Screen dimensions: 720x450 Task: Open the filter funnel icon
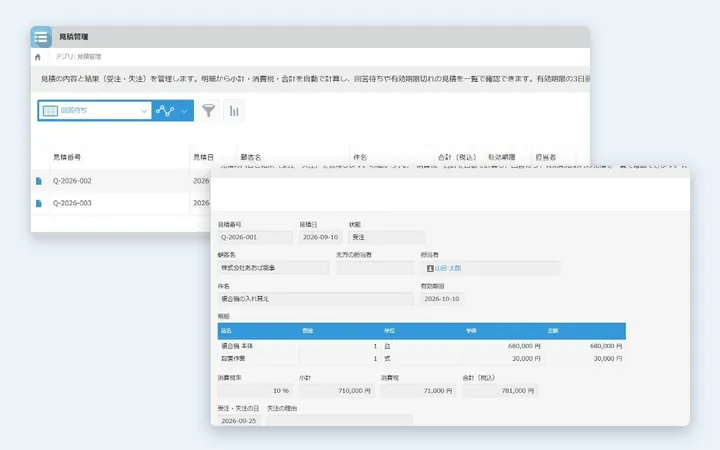coord(208,111)
